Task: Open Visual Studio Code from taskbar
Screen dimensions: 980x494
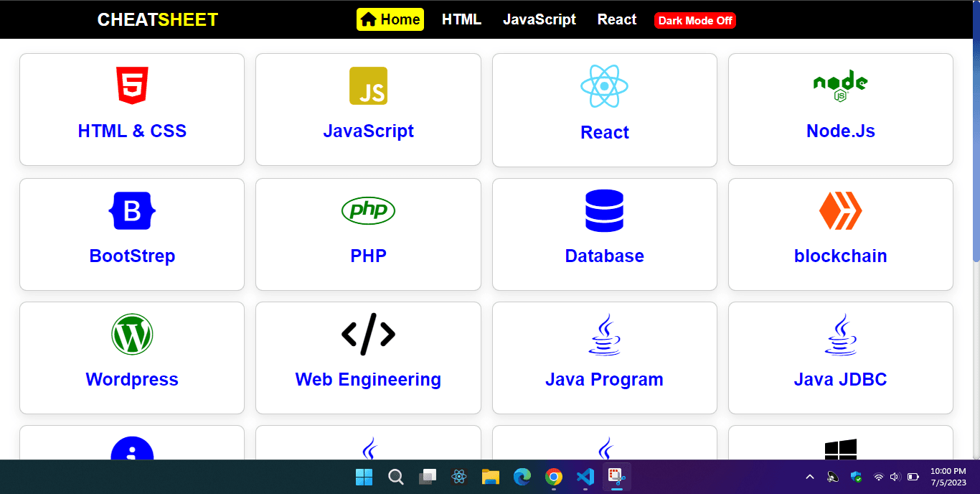Action: [585, 477]
